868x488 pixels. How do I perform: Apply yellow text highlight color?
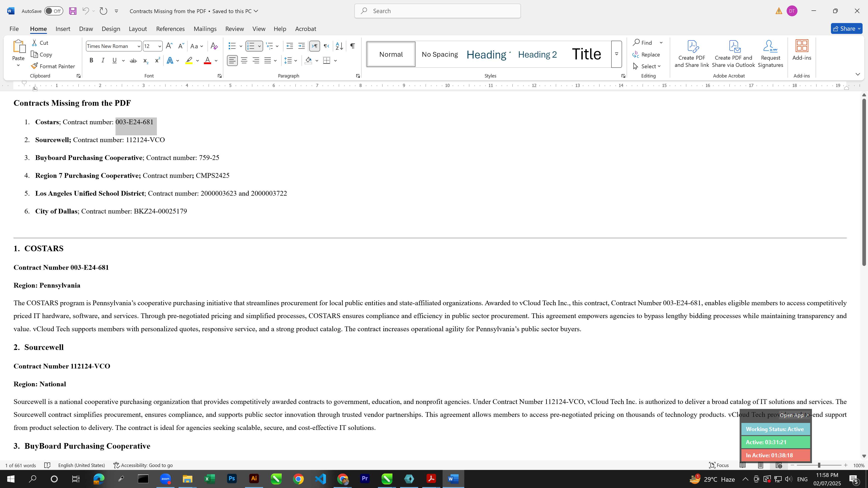[189, 61]
